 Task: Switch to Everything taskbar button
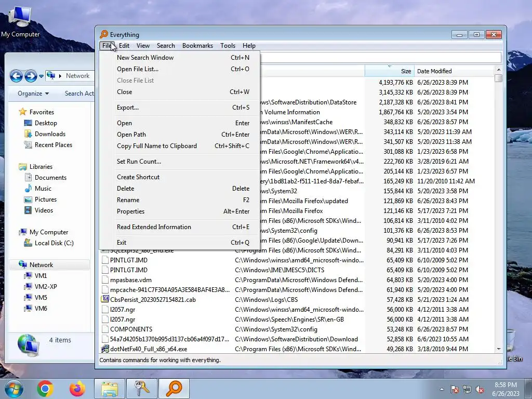174,389
